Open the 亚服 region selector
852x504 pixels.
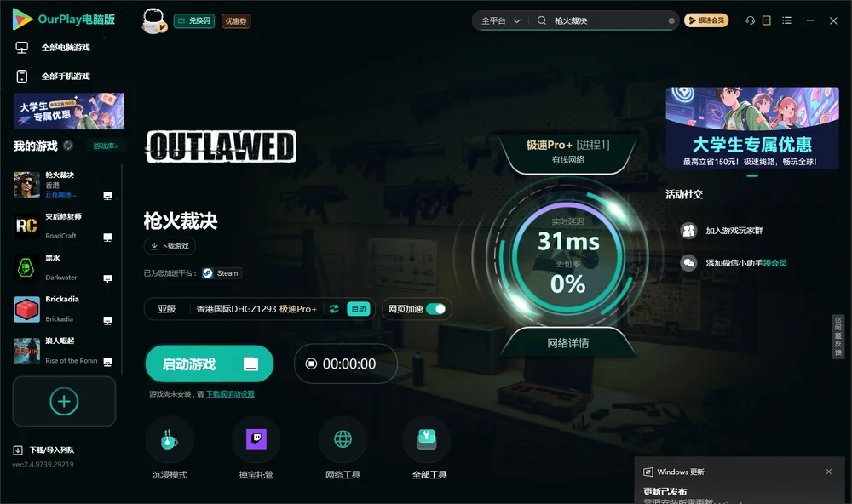[x=167, y=309]
